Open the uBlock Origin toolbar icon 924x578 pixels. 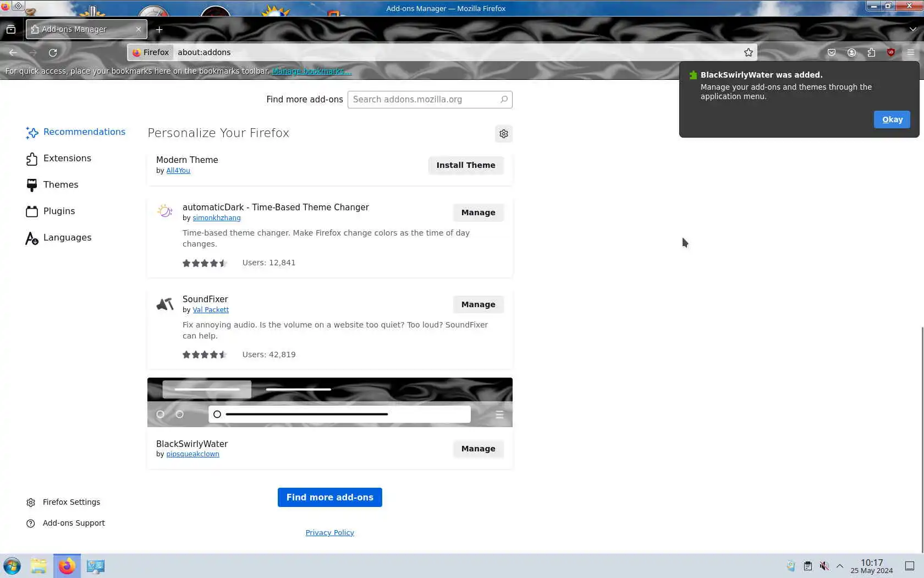pyautogui.click(x=891, y=52)
